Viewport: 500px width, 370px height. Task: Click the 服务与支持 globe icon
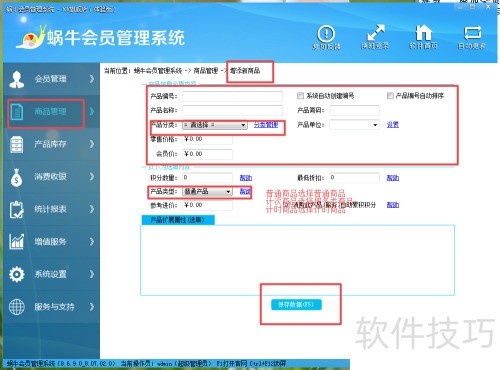point(17,307)
